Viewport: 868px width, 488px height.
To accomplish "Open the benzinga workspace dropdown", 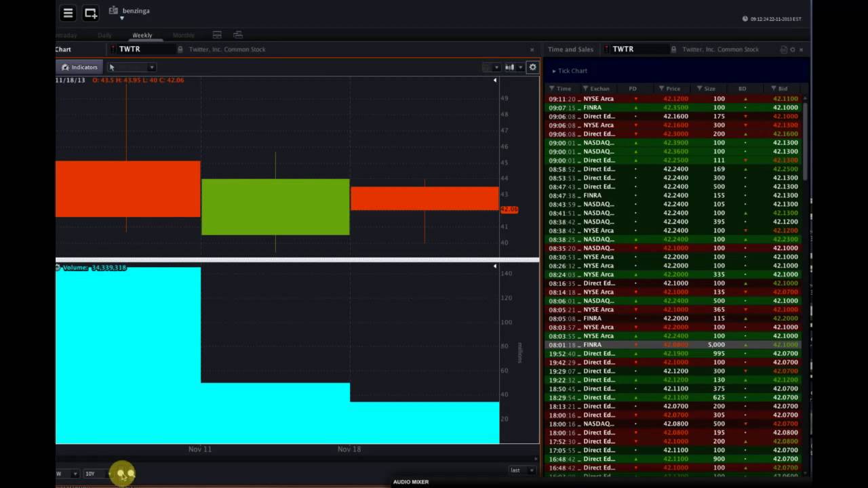I will [122, 18].
